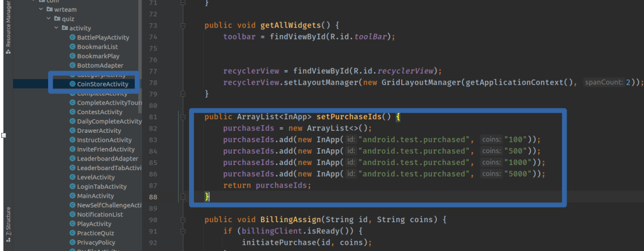Click the class icon beside BattlePlayActivity
Image resolution: width=644 pixels, height=251 pixels.
[72, 37]
